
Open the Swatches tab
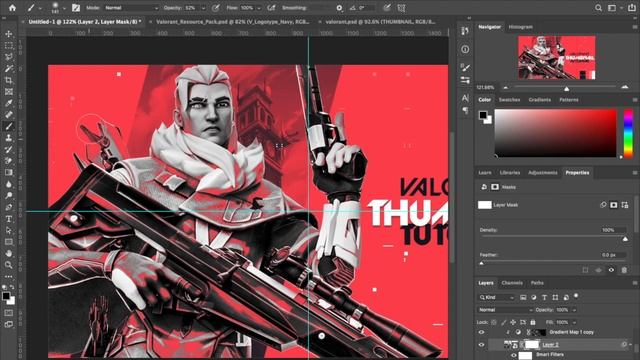[509, 100]
